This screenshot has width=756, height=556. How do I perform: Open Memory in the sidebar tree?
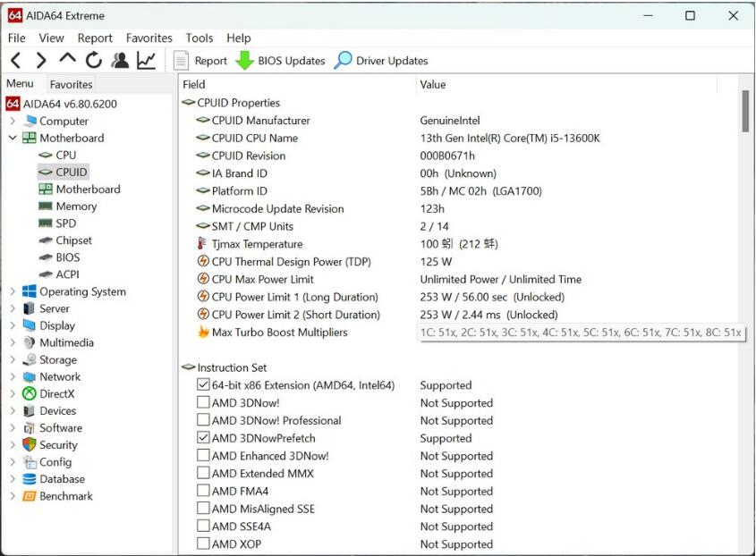point(67,206)
